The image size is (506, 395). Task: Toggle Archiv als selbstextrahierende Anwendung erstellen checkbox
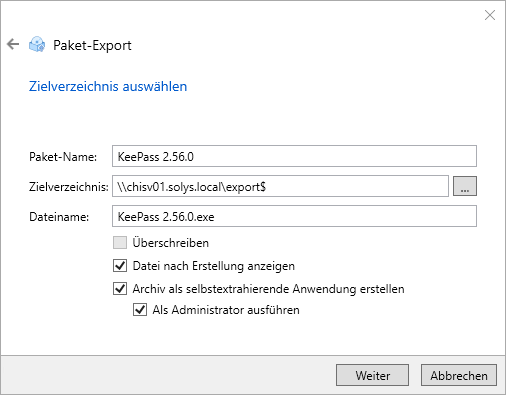coord(120,289)
